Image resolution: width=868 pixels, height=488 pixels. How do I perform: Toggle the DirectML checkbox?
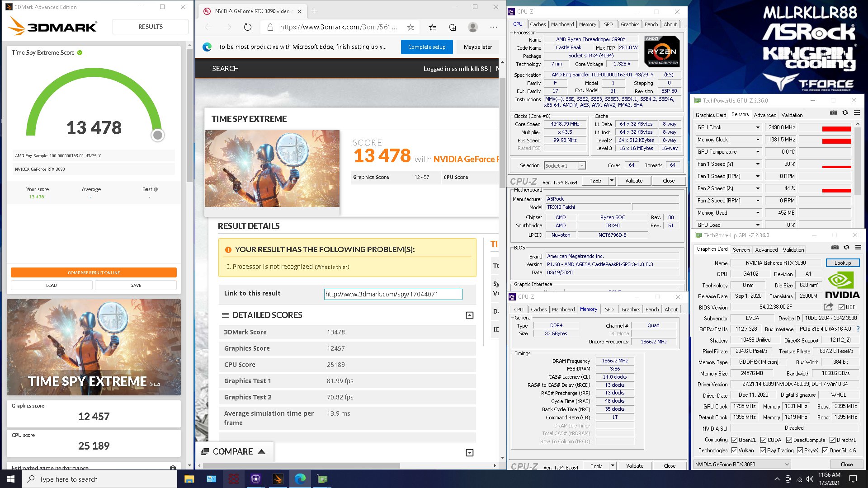(832, 440)
